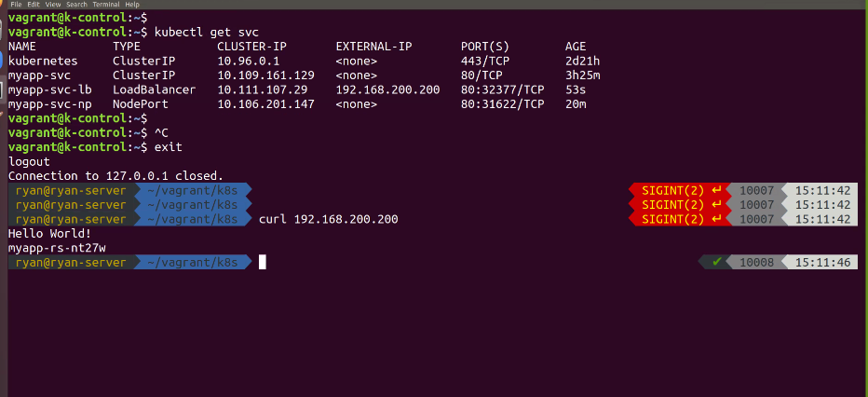The width and height of the screenshot is (868, 397).
Task: Click vagrant@k-control on the exit command line
Action: coord(68,147)
